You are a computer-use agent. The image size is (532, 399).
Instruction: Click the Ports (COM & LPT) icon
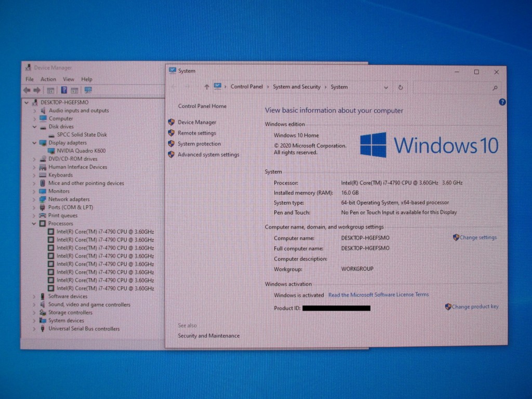(43, 207)
